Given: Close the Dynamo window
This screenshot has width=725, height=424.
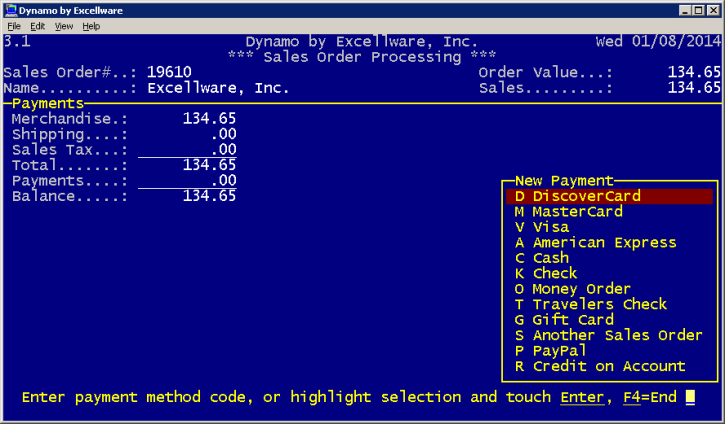Looking at the screenshot, I should pos(713,10).
